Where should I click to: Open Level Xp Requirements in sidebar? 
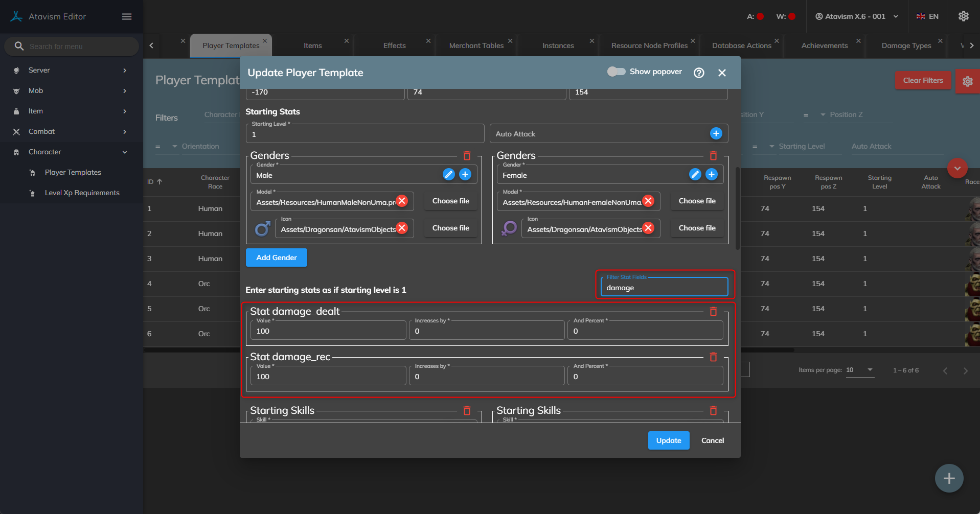(x=82, y=193)
